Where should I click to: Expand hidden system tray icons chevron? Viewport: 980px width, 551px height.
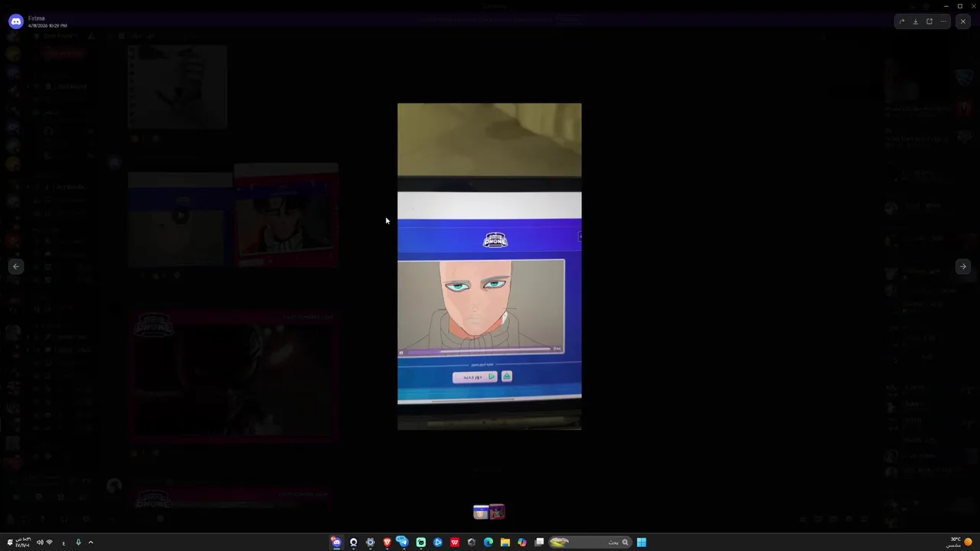coord(90,542)
